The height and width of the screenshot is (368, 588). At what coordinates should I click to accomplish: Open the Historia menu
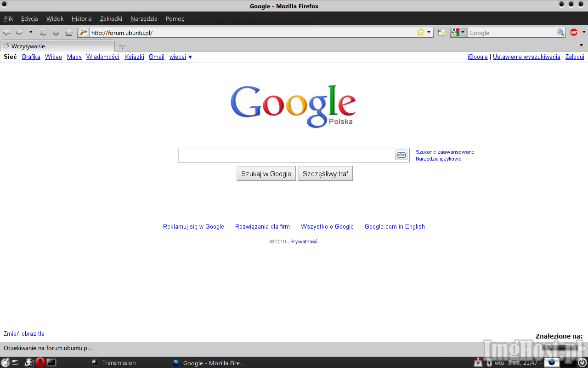[82, 19]
